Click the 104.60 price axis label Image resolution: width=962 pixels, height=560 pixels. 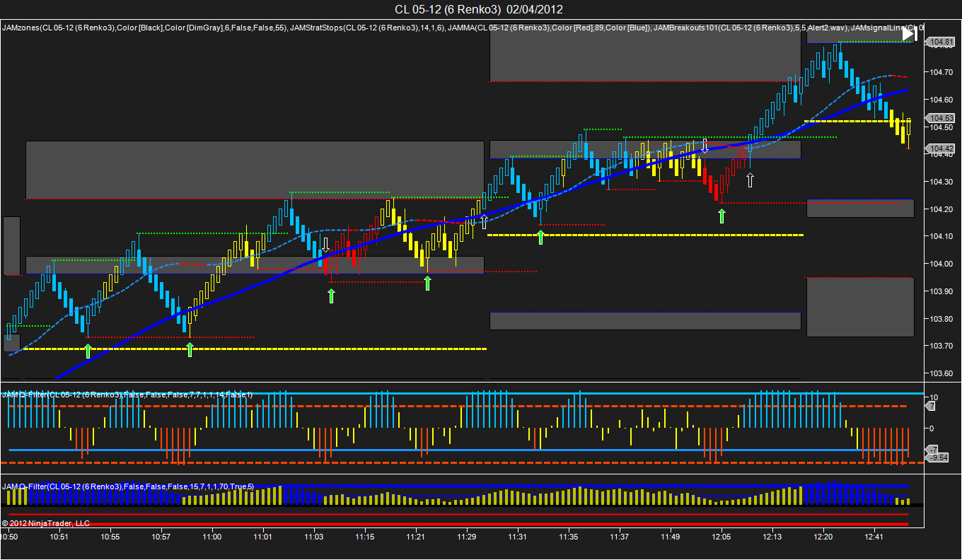coord(940,100)
